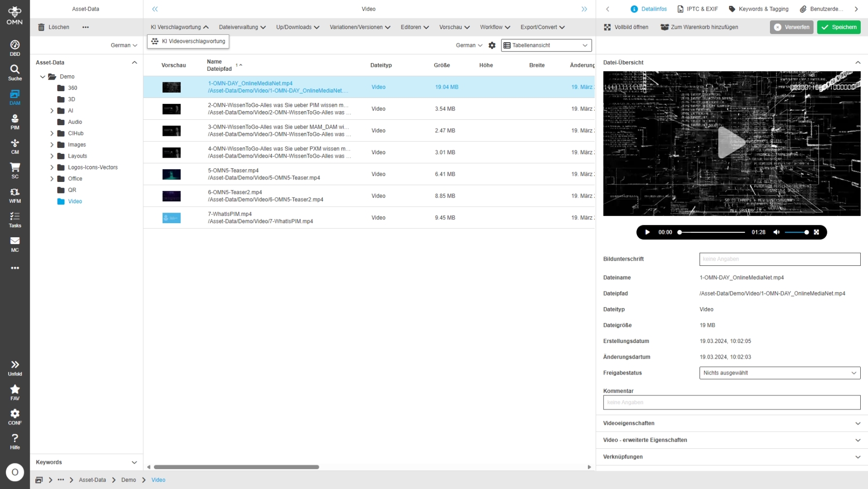This screenshot has height=489, width=868.
Task: Open the DAM module in sidebar
Action: click(x=15, y=97)
